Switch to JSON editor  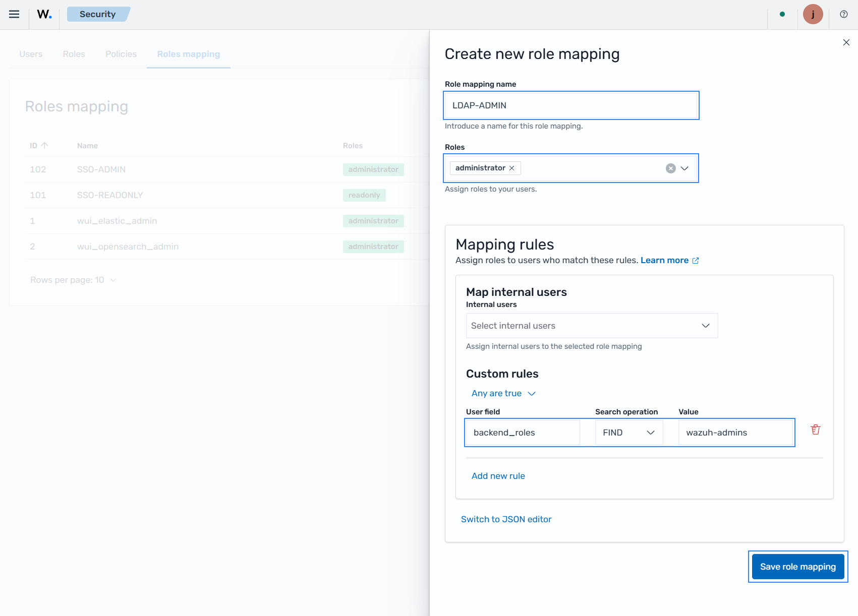pyautogui.click(x=506, y=519)
